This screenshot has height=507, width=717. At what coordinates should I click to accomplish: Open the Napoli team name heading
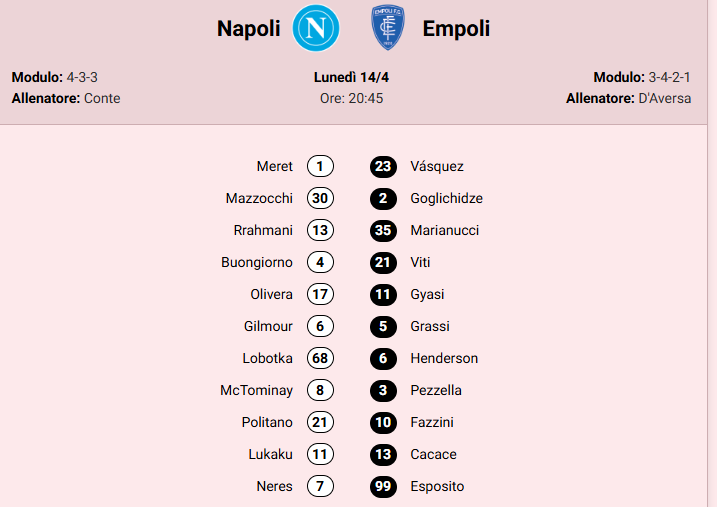249,29
